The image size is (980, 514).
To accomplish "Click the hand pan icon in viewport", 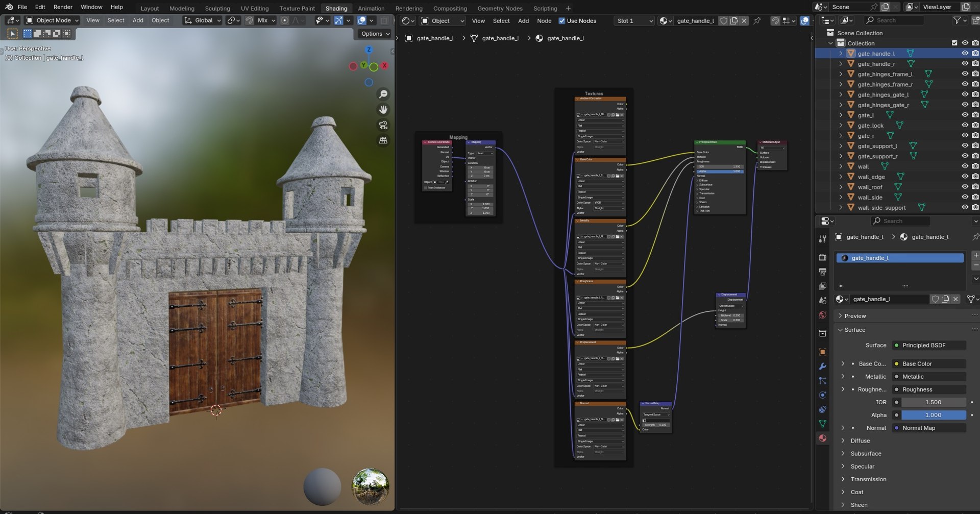I will 383,110.
